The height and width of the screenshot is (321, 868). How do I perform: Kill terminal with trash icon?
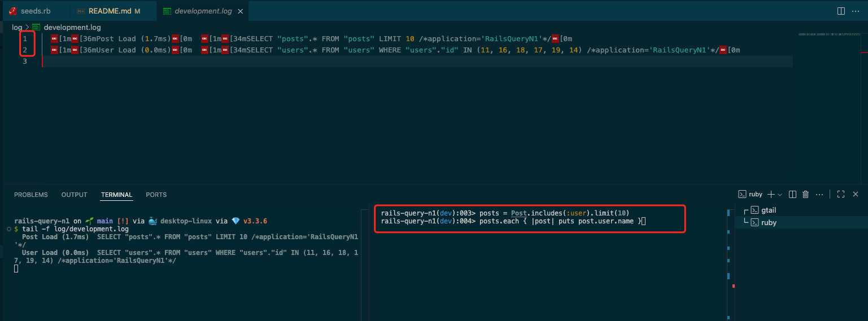tap(806, 194)
